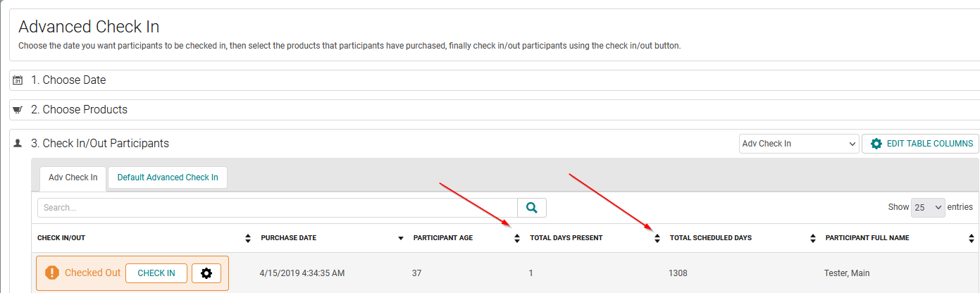
Task: Select the Adv Check In tab
Action: click(73, 177)
